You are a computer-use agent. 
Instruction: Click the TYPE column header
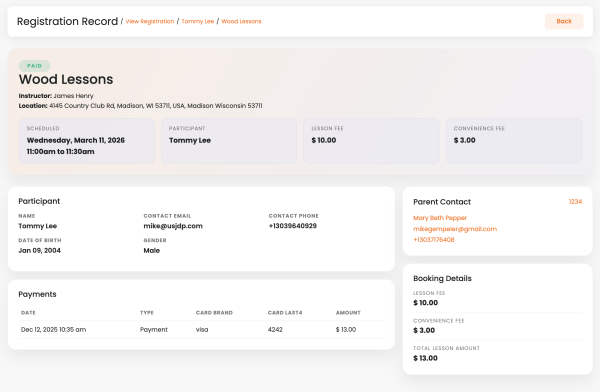click(x=147, y=313)
